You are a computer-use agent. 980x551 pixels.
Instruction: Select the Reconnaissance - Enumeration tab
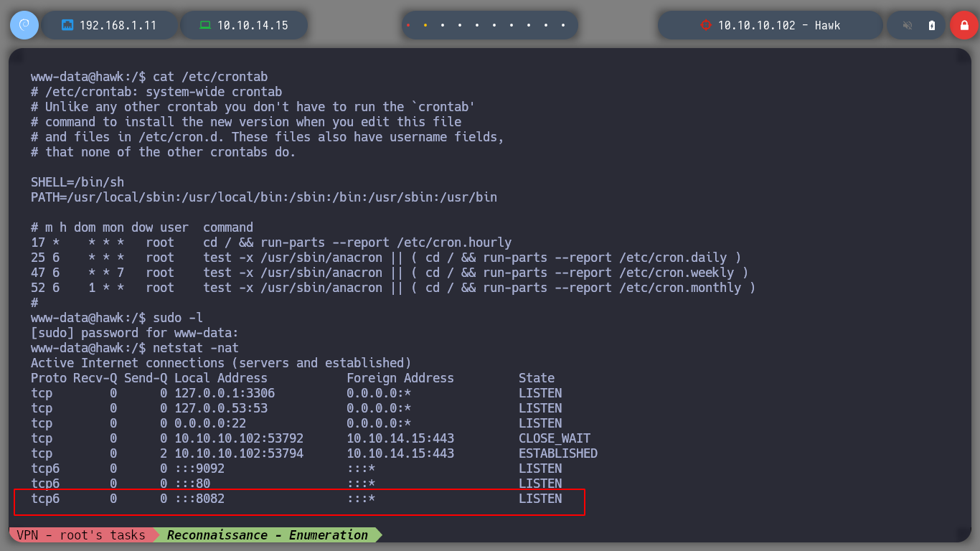(267, 535)
